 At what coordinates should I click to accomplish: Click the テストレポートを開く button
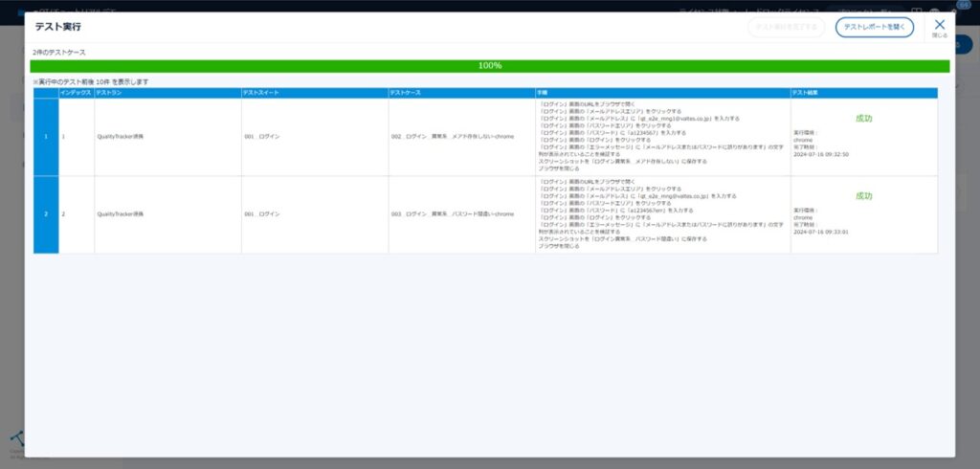pos(874,28)
